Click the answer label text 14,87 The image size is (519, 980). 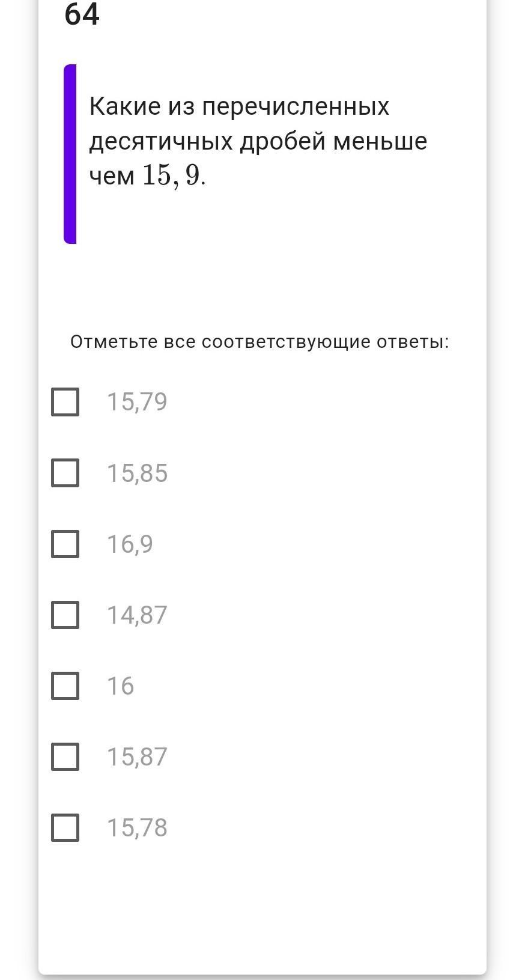pyautogui.click(x=137, y=615)
